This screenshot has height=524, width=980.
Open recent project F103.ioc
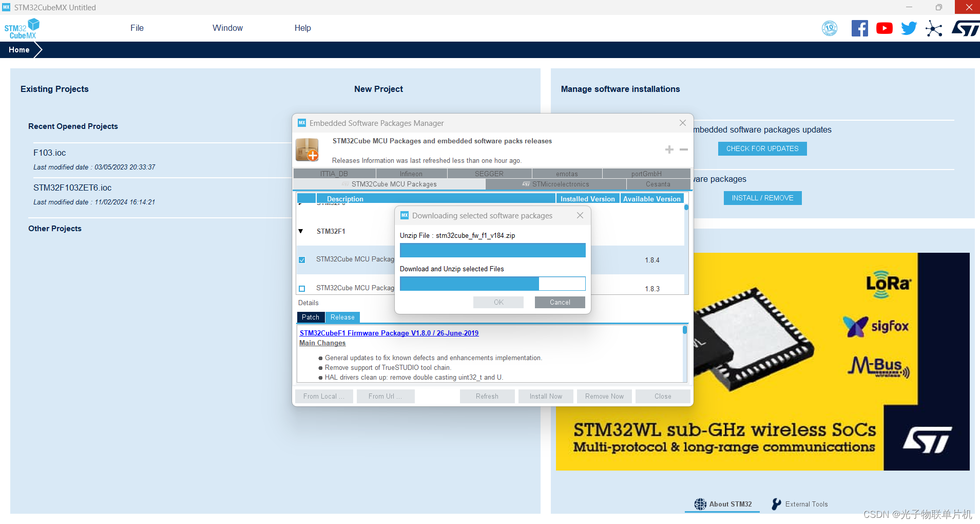click(x=50, y=153)
